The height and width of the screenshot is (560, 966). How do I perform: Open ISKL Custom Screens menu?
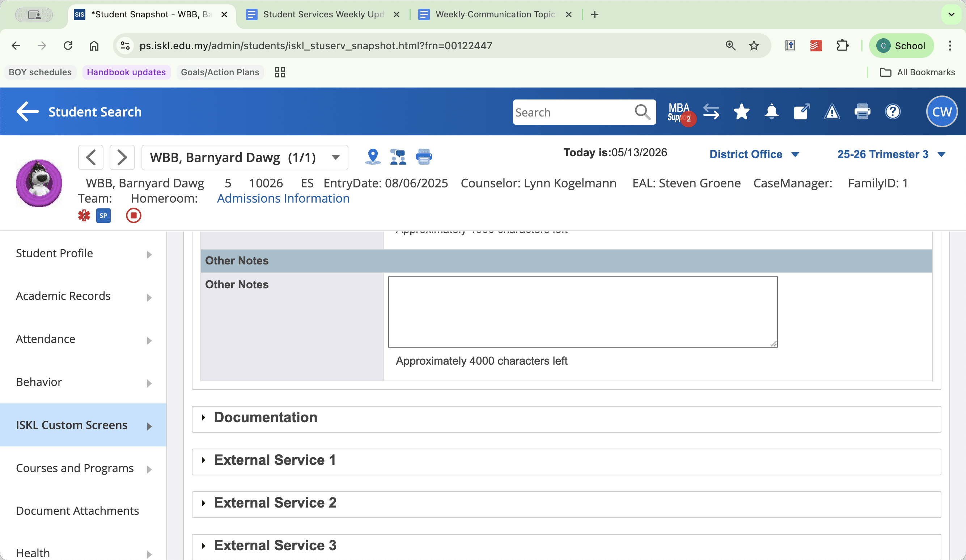point(83,425)
